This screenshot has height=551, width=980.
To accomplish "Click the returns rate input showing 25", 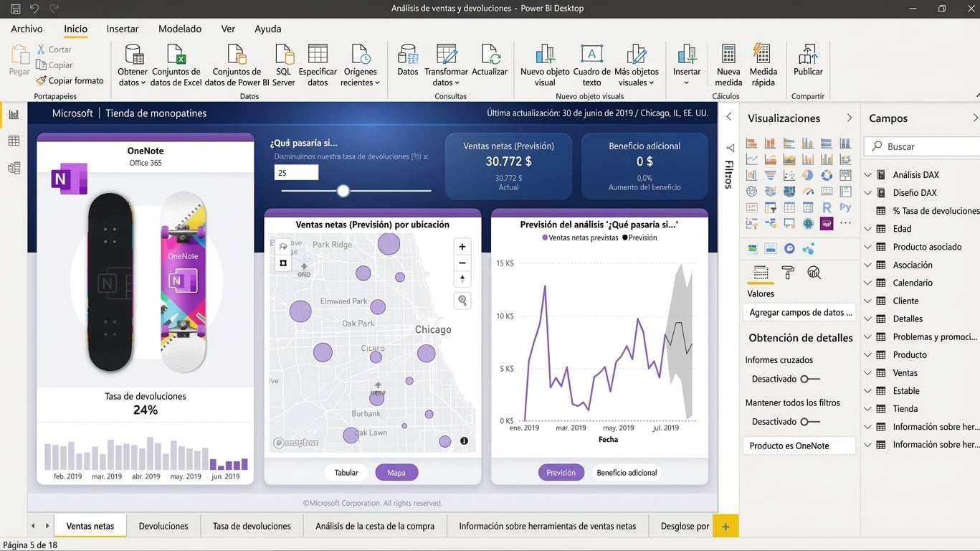I will click(296, 172).
